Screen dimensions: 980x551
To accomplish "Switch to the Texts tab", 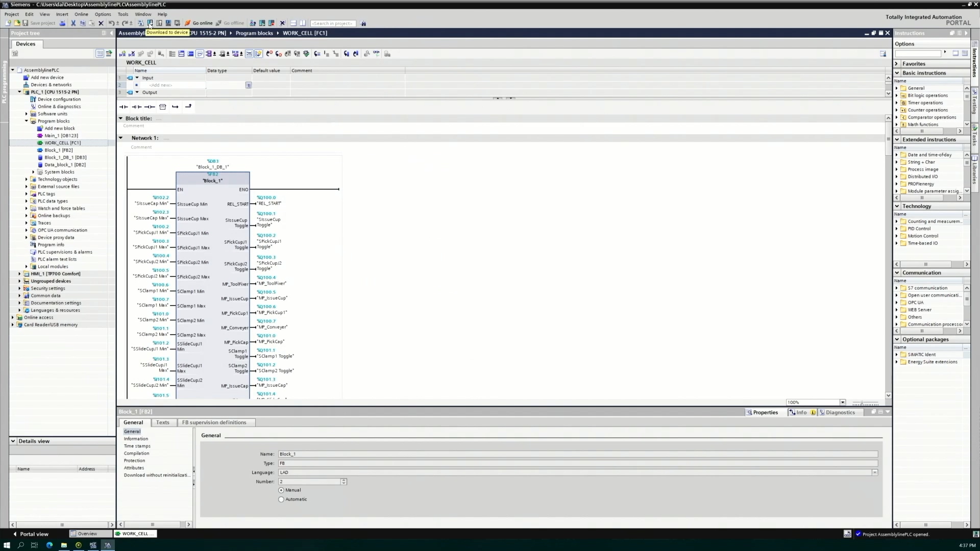I will (x=162, y=422).
